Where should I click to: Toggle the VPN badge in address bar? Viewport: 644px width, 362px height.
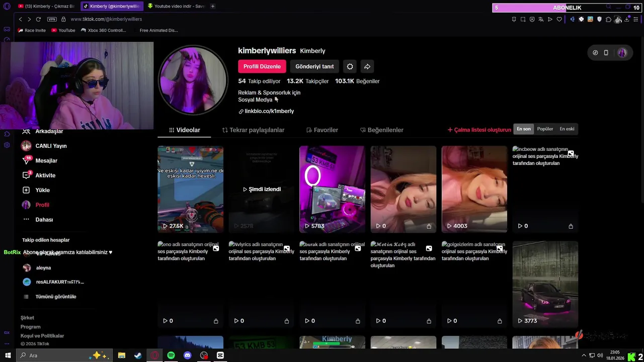coord(52,19)
